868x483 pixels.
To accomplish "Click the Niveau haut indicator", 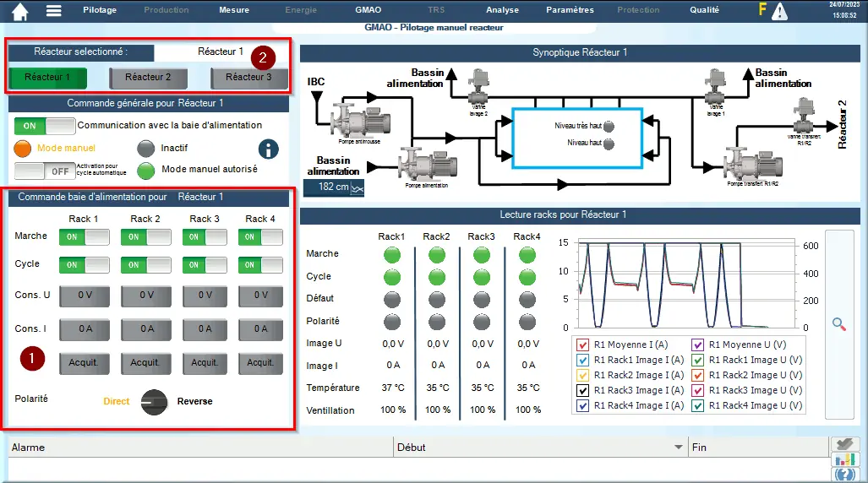I will 609,144.
